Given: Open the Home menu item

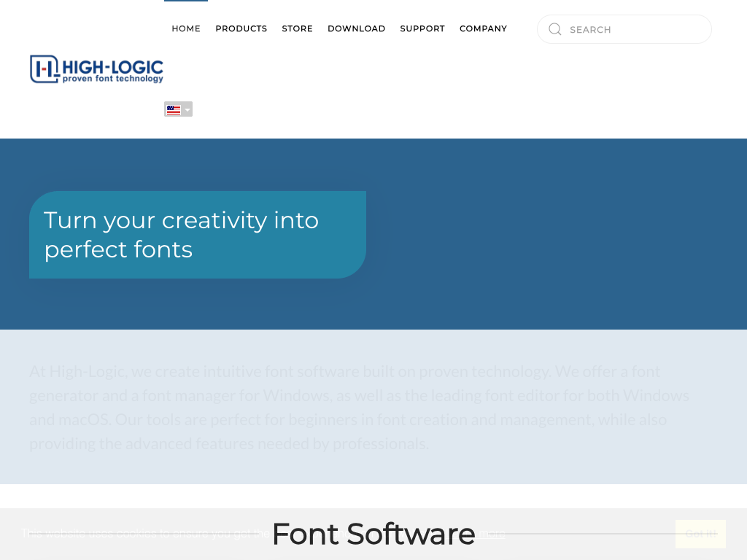Looking at the screenshot, I should [x=186, y=28].
